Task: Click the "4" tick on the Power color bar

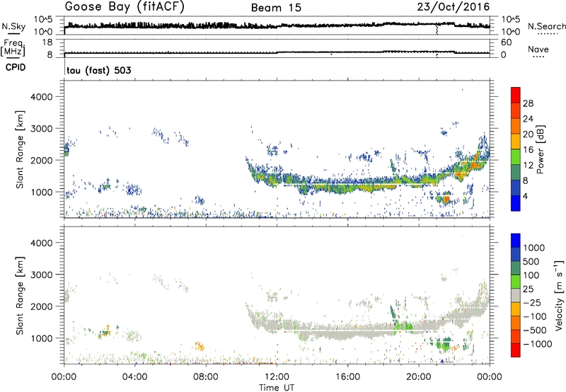Action: click(525, 197)
